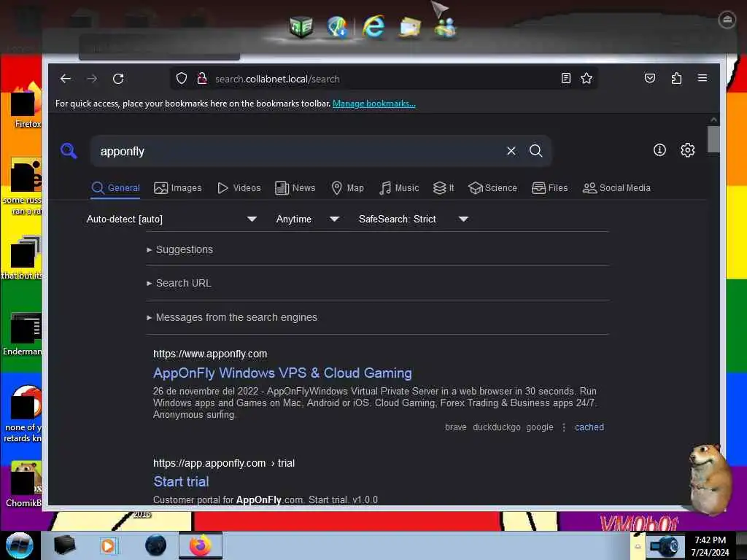Open the Windows Start orb
This screenshot has width=747, height=560.
click(x=19, y=545)
